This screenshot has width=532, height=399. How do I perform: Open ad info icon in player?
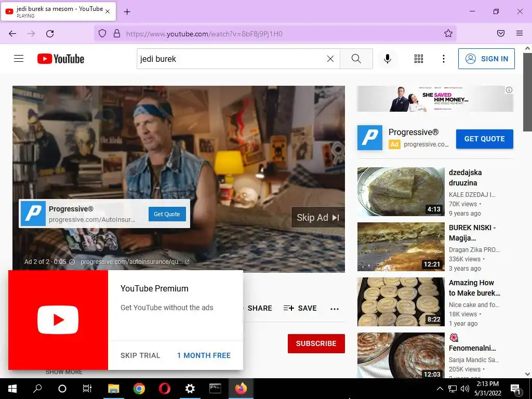tap(72, 262)
